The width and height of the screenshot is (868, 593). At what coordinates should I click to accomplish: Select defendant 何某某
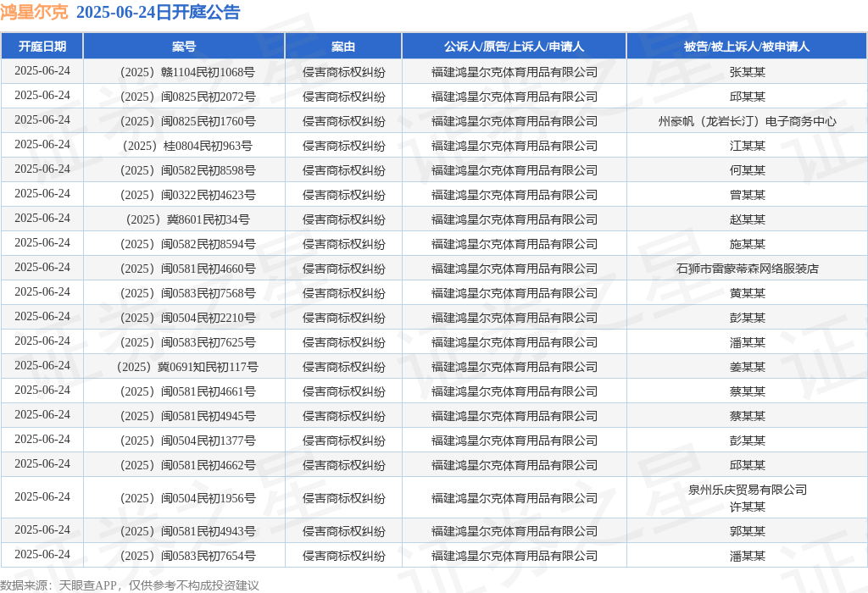pos(748,170)
